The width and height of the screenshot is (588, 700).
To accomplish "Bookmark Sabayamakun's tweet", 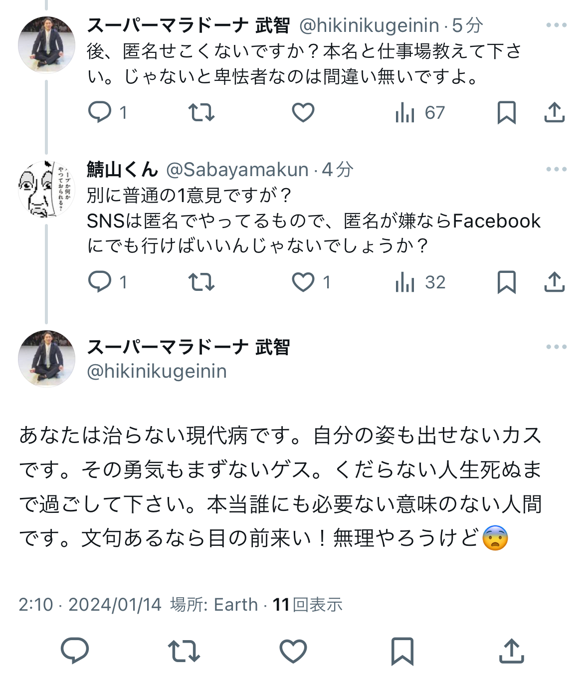I will [x=506, y=282].
